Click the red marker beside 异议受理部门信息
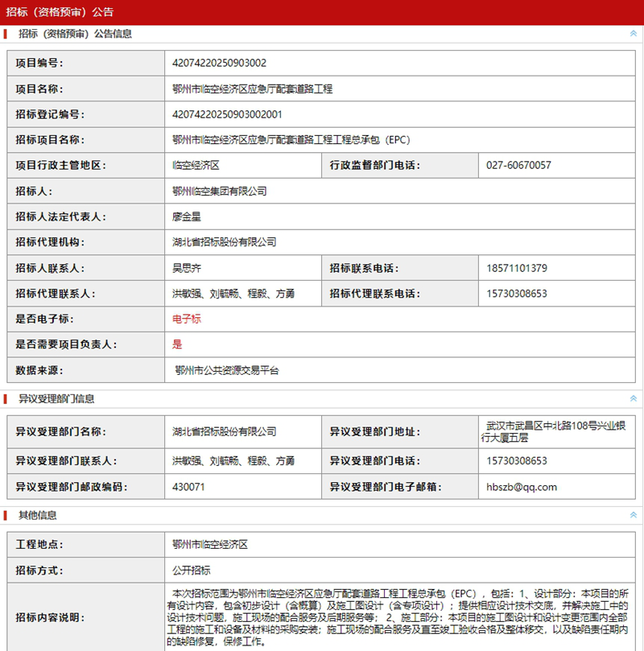 click(6, 398)
